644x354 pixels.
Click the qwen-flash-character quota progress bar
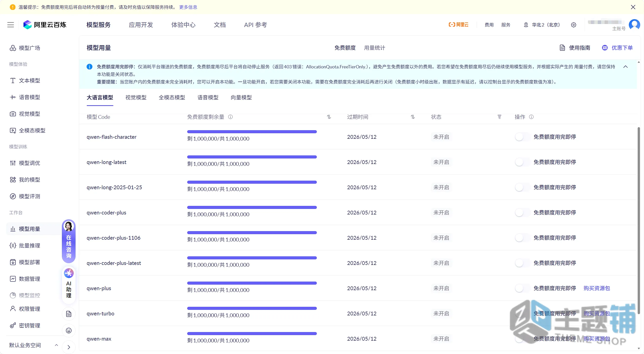252,132
